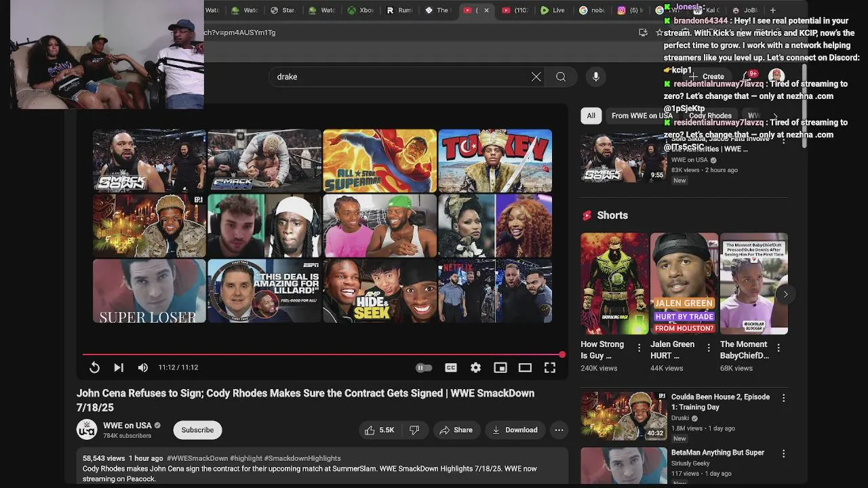Image resolution: width=868 pixels, height=488 pixels.
Task: Skip to the next video in player
Action: click(119, 367)
